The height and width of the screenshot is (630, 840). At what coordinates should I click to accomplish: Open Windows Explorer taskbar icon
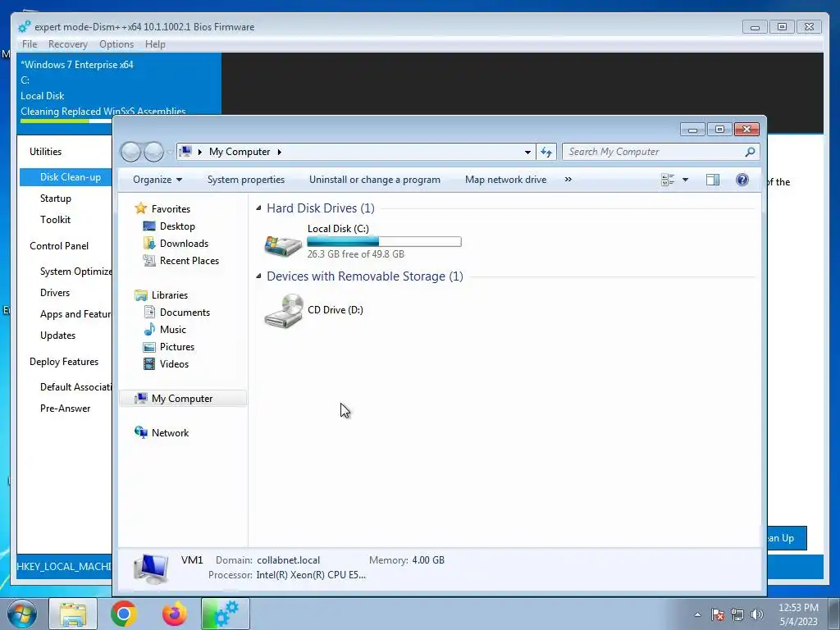click(73, 614)
